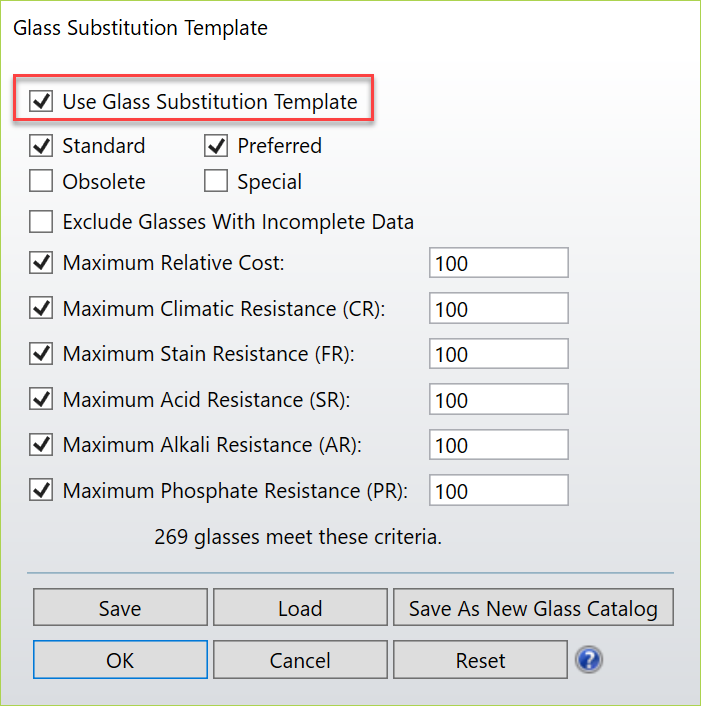Toggle Maximum Acid Resistance (SR) checkbox
The image size is (701, 706).
(x=41, y=399)
